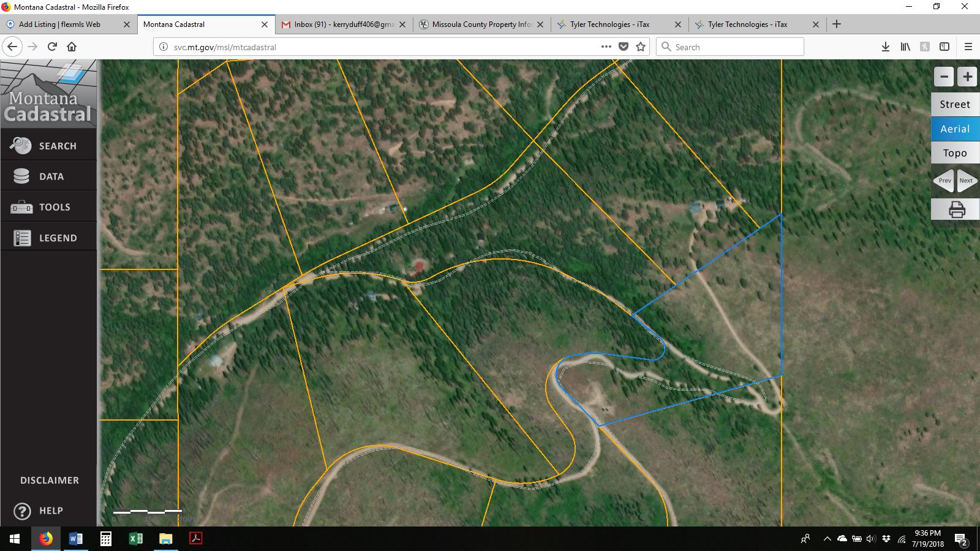Open Firefox from the taskbar
Image resolution: width=980 pixels, height=551 pixels.
46,539
